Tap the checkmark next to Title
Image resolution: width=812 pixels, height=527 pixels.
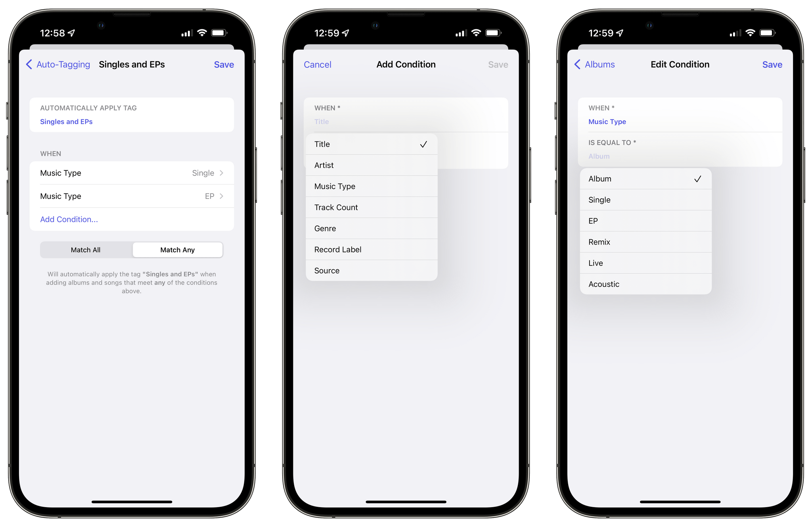coord(423,144)
